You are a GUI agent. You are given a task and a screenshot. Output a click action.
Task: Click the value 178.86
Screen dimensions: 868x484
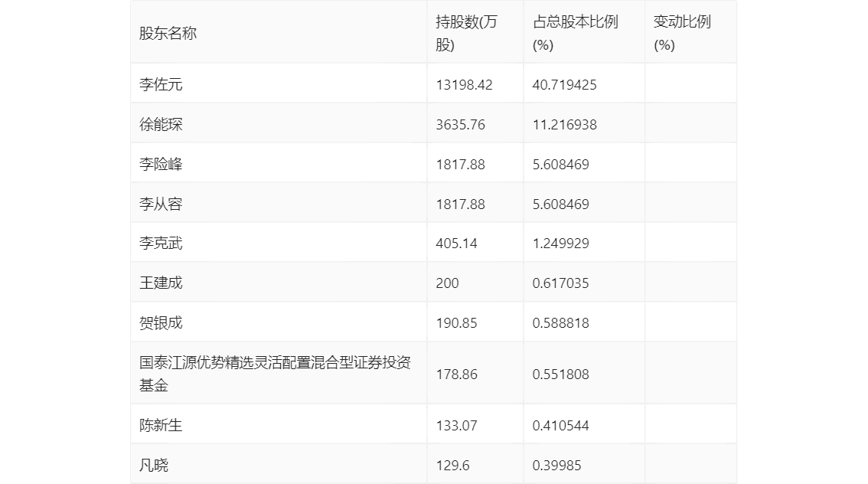tap(456, 374)
